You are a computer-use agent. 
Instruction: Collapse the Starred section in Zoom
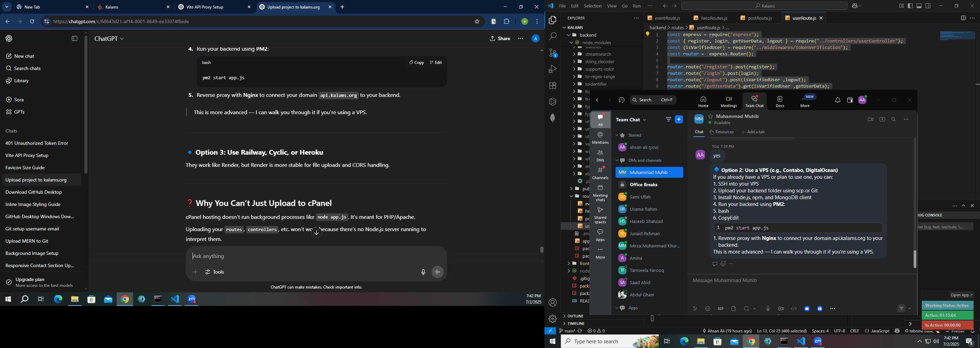pos(617,135)
